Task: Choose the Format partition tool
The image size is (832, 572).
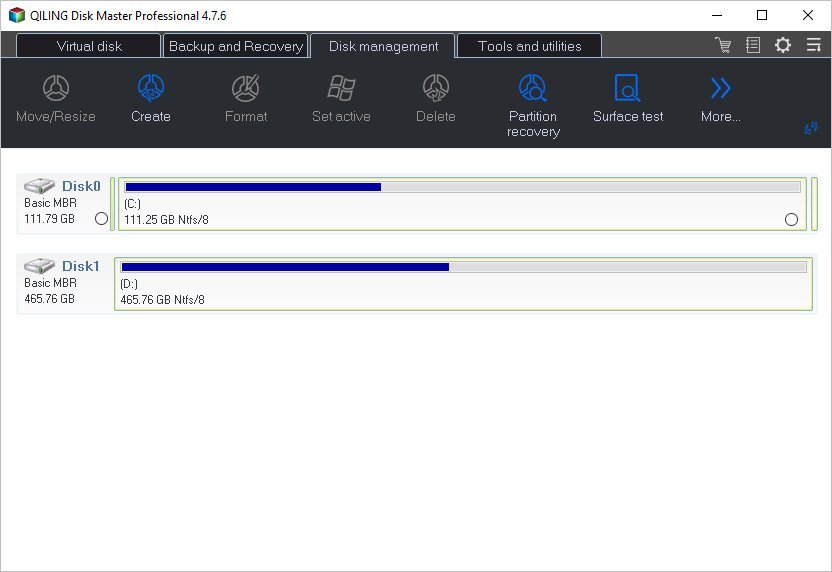Action: (x=246, y=99)
